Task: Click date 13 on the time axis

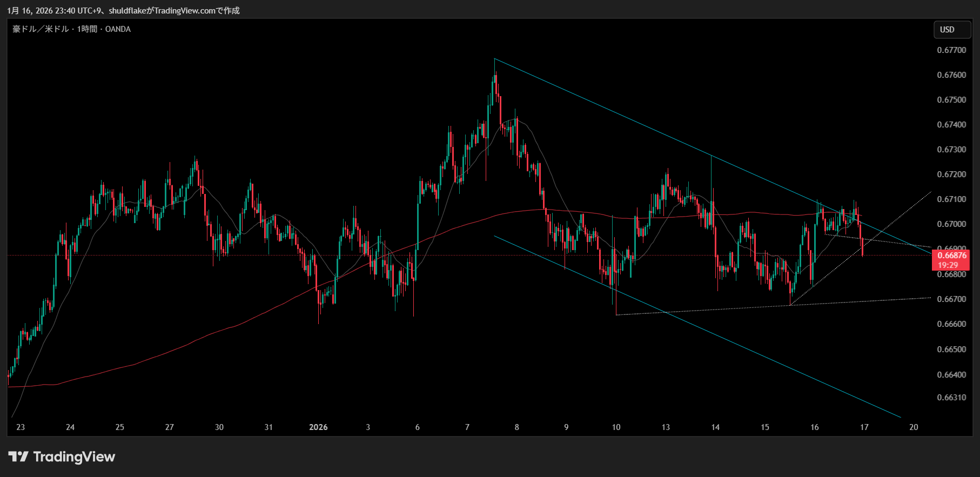Action: [666, 427]
